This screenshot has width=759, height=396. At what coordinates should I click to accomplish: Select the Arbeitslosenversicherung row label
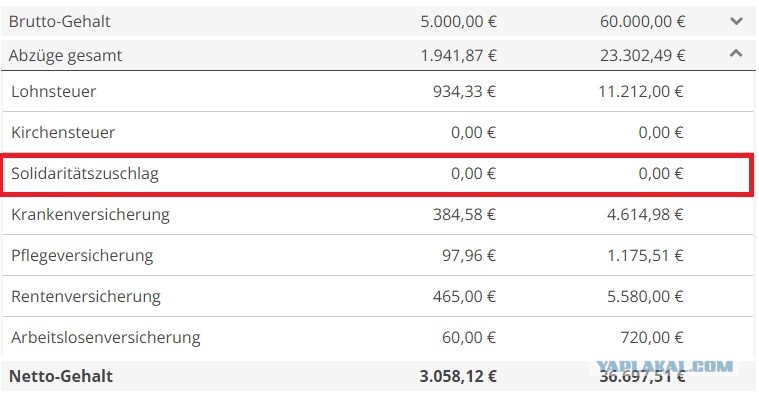pos(106,337)
